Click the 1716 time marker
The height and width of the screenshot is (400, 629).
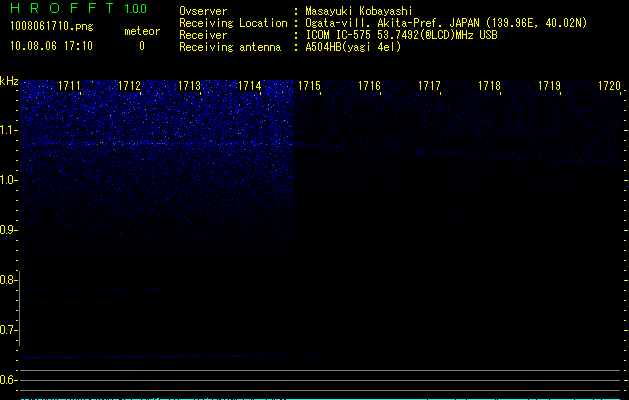369,86
